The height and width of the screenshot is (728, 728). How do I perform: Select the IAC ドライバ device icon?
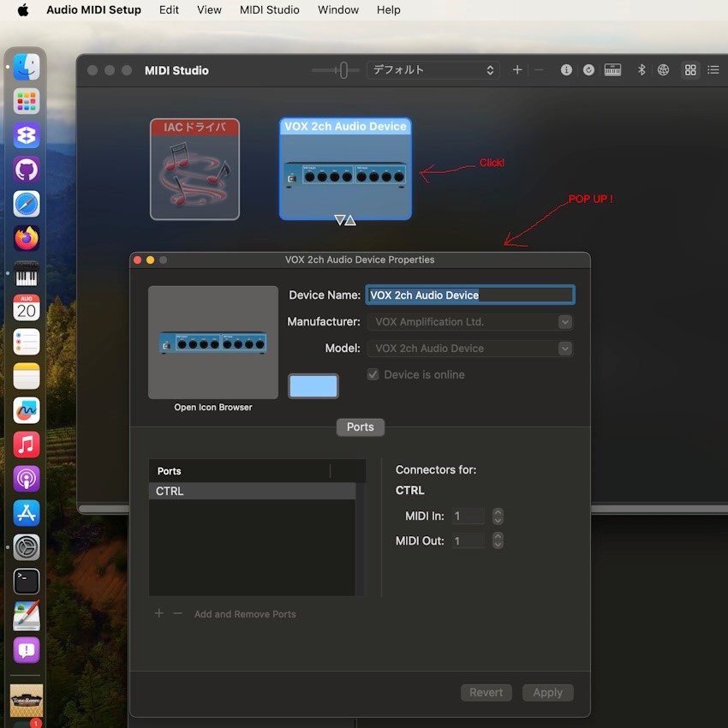[x=194, y=169]
